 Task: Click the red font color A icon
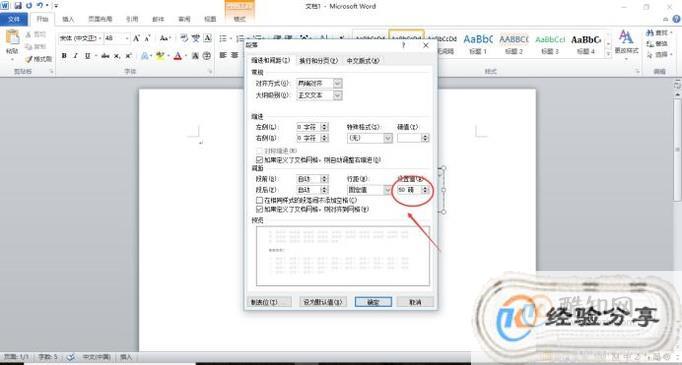pyautogui.click(x=177, y=56)
